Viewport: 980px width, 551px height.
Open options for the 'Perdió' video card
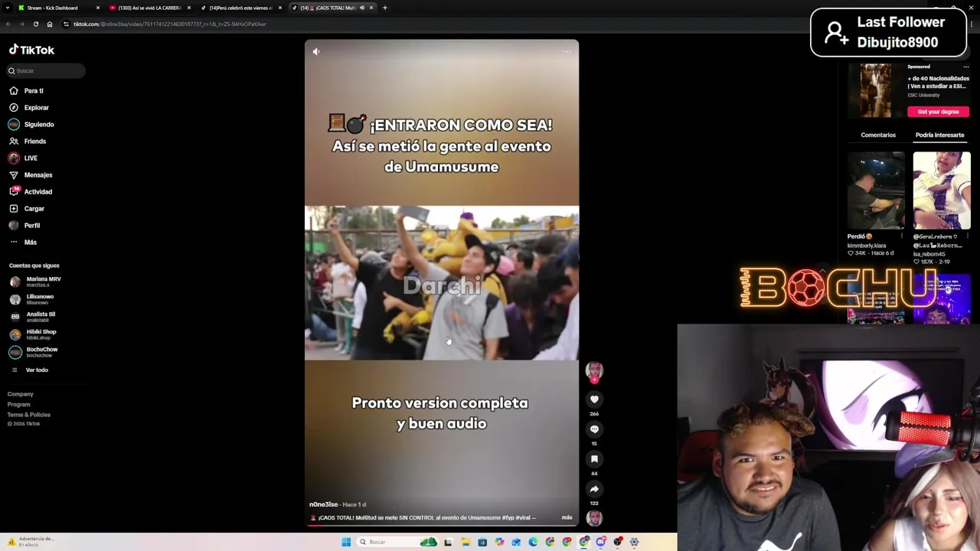click(903, 236)
